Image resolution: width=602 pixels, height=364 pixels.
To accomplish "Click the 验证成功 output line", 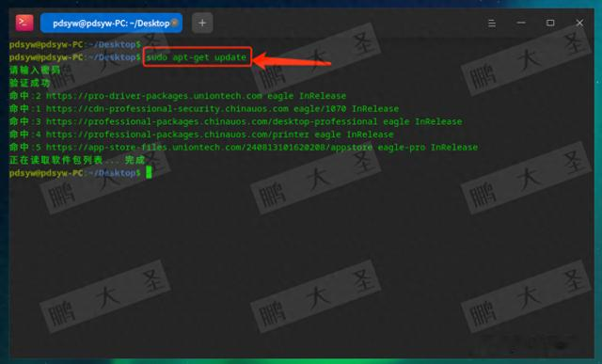I will tap(30, 83).
